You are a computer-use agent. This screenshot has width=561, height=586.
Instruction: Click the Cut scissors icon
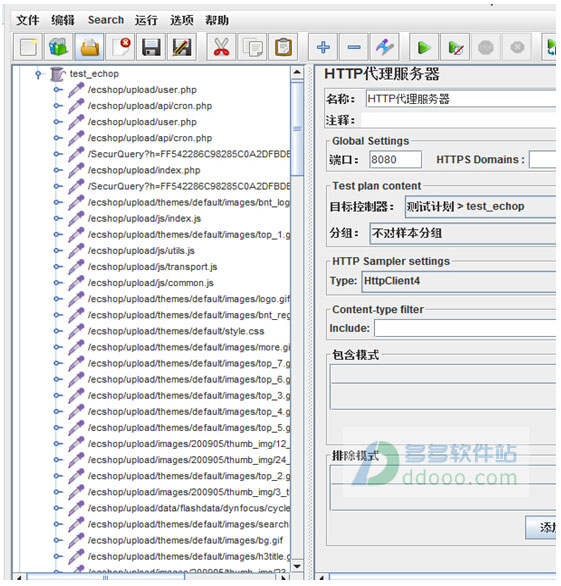pyautogui.click(x=221, y=47)
